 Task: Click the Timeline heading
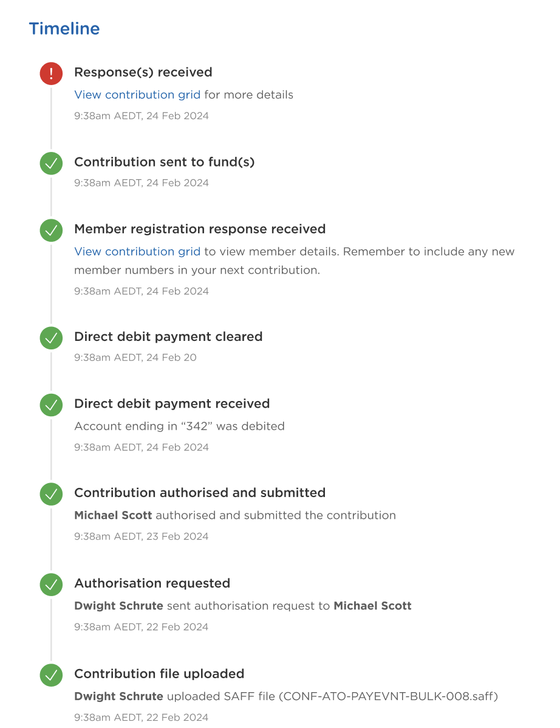tap(64, 29)
